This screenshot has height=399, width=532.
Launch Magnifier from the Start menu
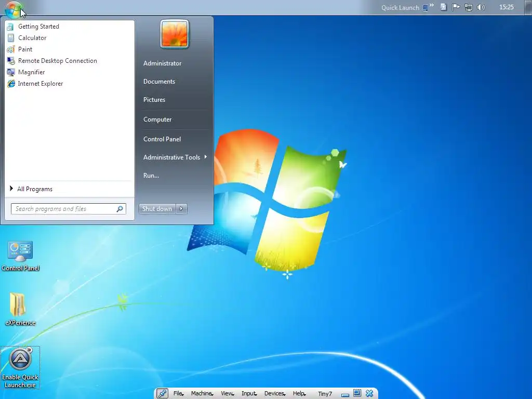pos(70,72)
